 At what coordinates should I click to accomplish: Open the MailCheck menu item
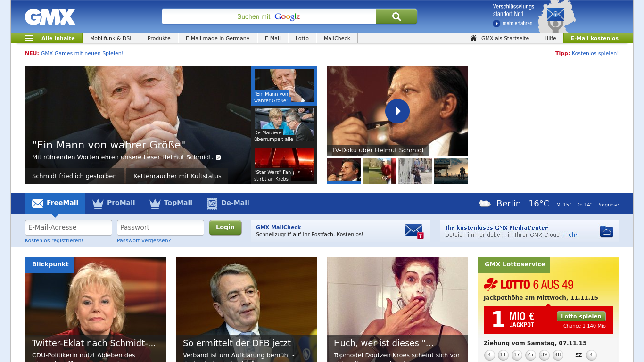coord(337,38)
